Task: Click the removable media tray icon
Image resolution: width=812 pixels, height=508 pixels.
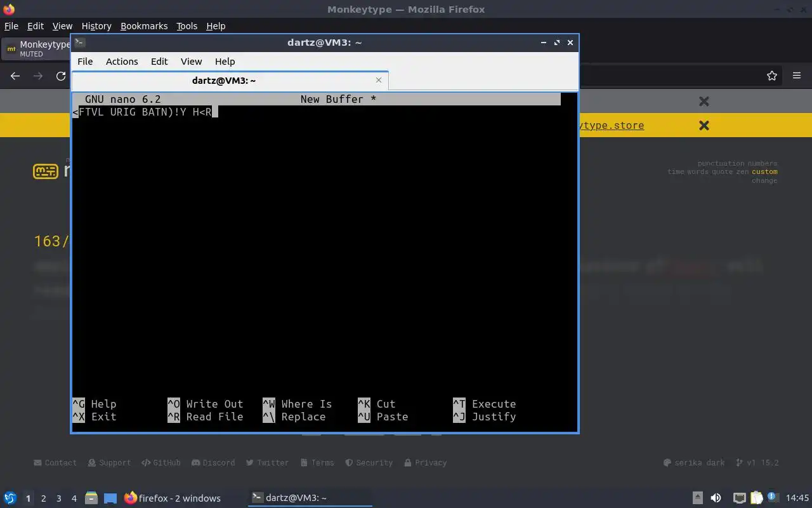Action: pos(697,498)
